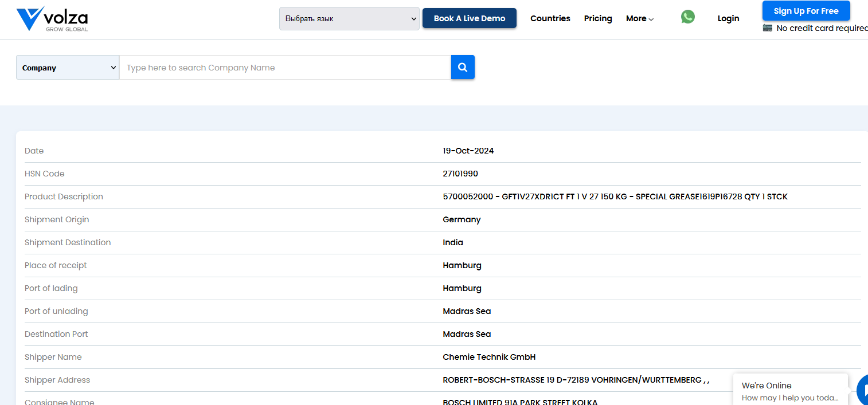Select the date value 19-Oct-2024
Screen dimensions: 868x405
[468, 151]
